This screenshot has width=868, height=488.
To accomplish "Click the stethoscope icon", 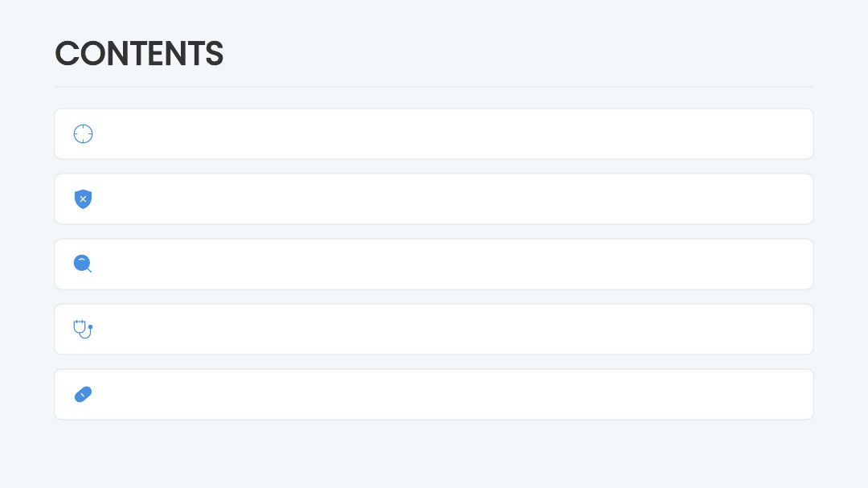I will 83,329.
